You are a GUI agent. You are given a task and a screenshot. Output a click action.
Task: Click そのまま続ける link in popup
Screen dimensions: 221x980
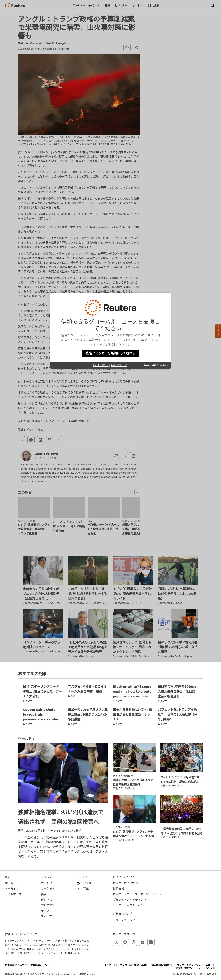point(101,365)
